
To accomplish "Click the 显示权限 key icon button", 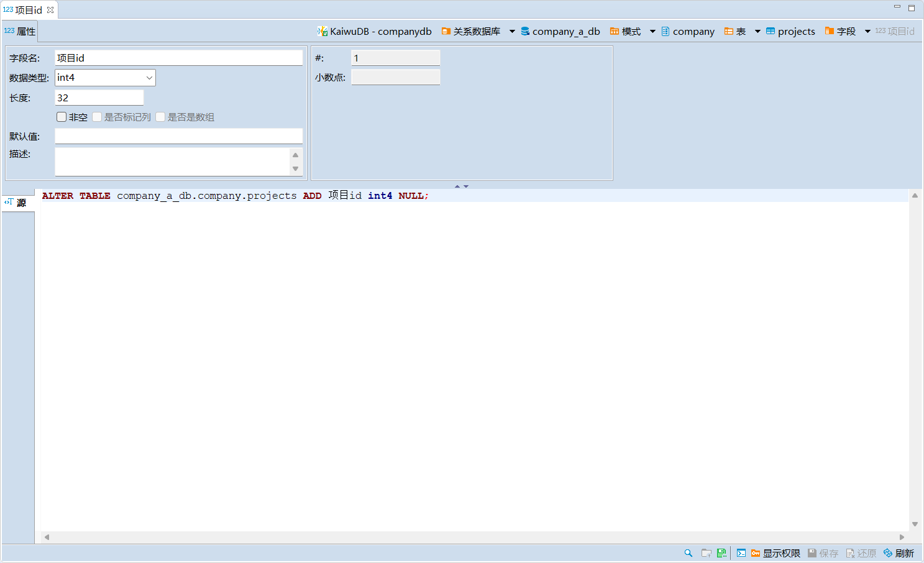I will point(775,553).
